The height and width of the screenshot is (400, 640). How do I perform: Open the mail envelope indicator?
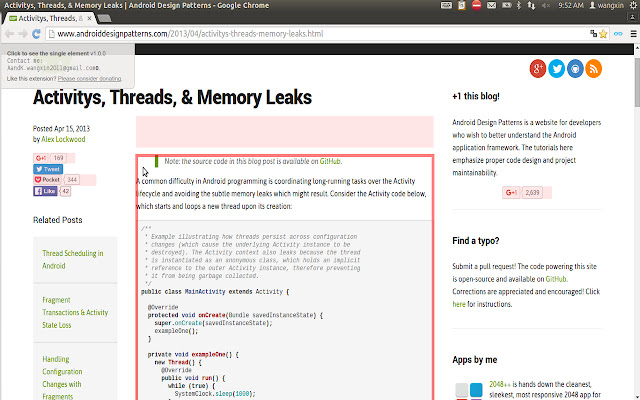point(491,5)
